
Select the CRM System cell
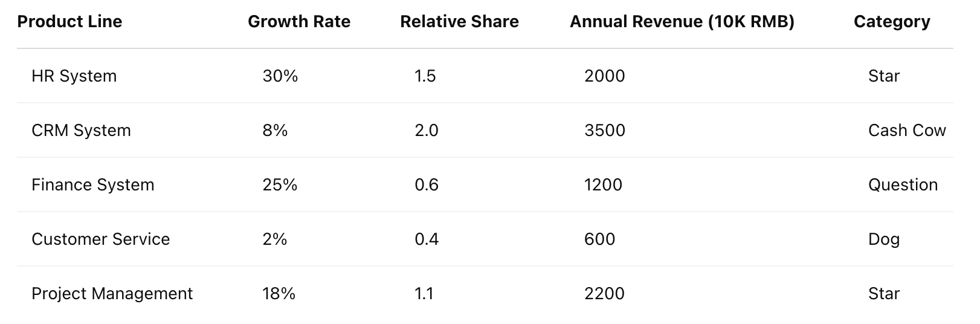[81, 131]
